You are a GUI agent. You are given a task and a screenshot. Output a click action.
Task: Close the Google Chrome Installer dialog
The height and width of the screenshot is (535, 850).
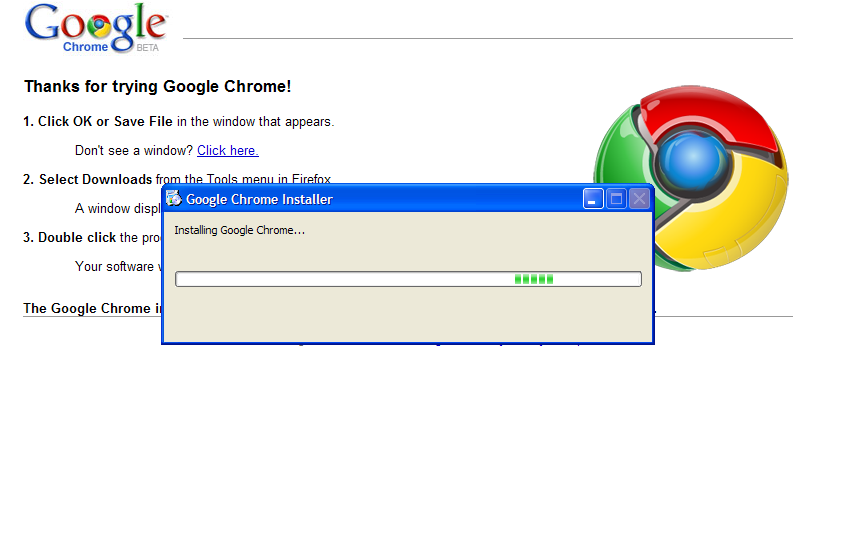[x=640, y=199]
